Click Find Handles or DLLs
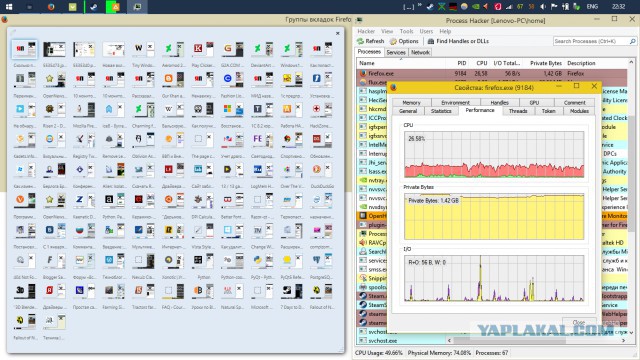Screen dimensions: 640x360 tap(458, 41)
